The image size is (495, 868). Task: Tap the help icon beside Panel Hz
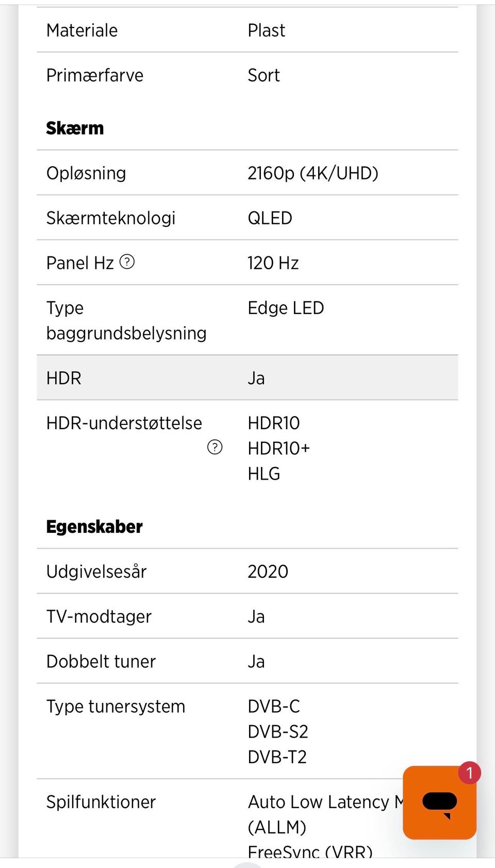coord(127,262)
